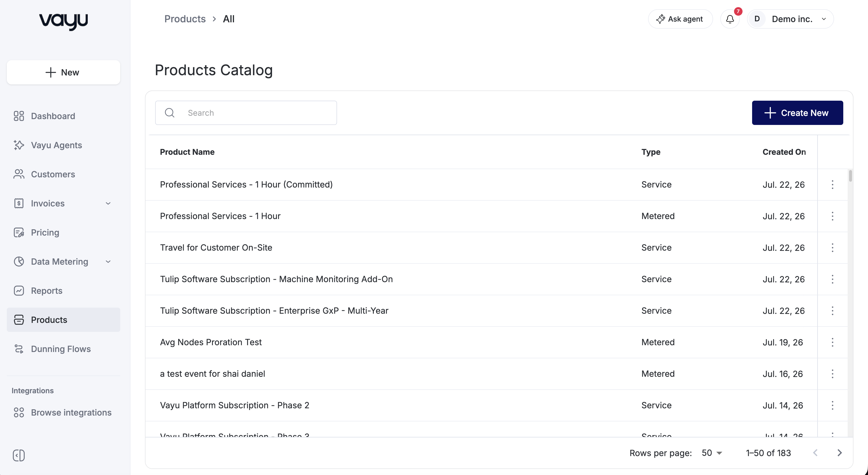Collapse the sidebar panel icon
This screenshot has width=868, height=475.
19,455
